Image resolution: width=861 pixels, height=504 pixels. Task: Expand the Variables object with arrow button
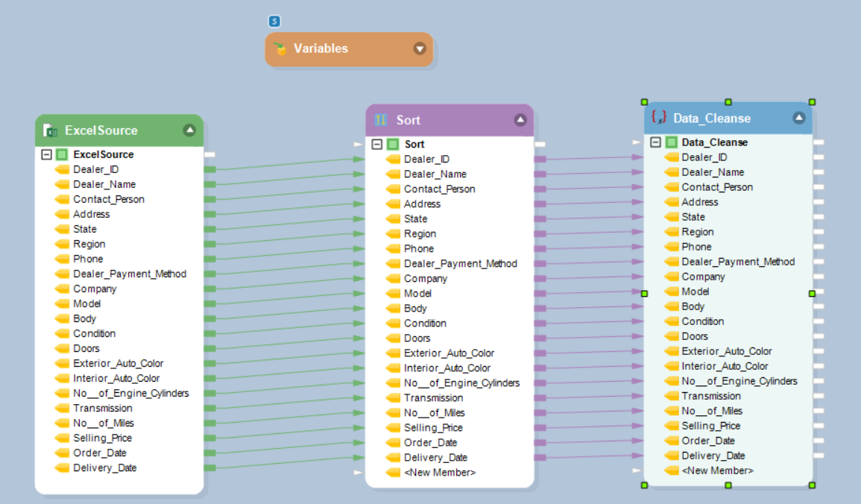click(x=420, y=49)
